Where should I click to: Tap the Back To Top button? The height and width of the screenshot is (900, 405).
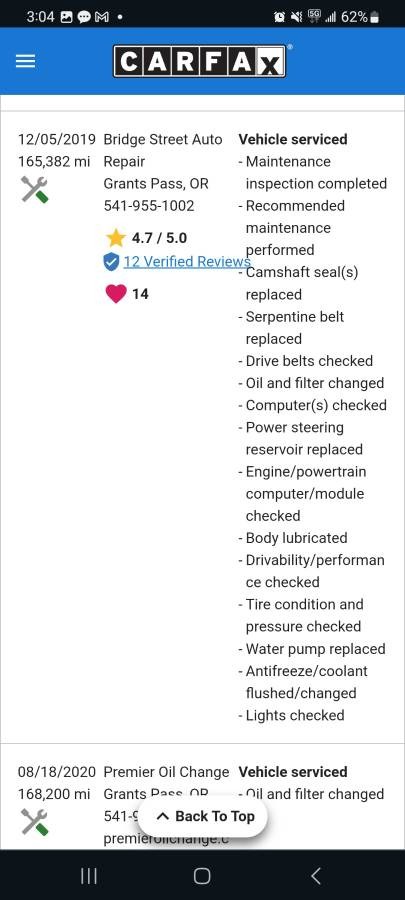(x=202, y=816)
